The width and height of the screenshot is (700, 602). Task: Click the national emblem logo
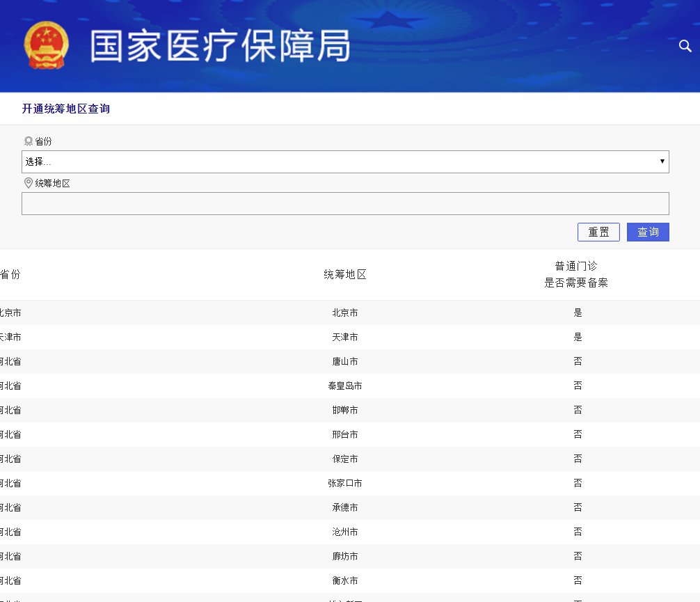47,45
